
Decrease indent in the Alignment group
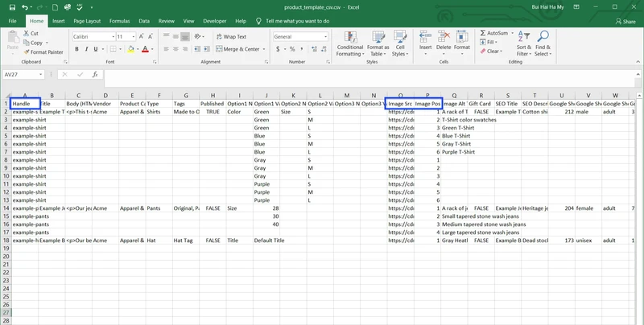coord(196,49)
